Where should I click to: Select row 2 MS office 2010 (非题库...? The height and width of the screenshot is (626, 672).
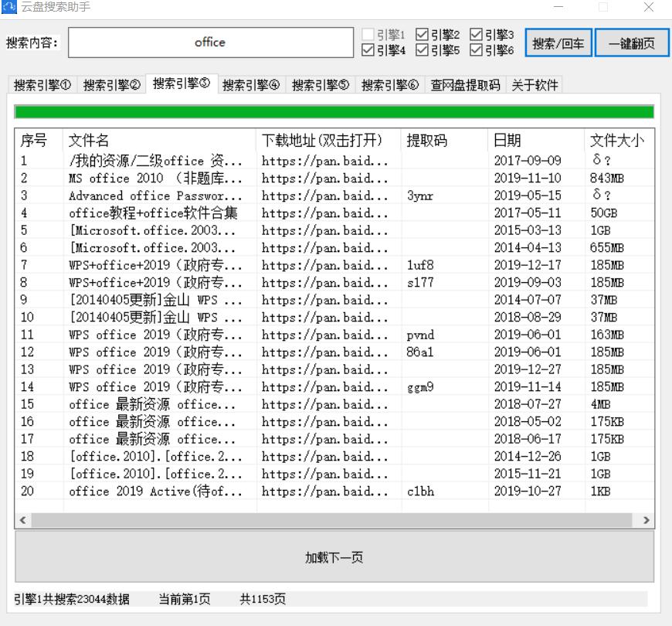[x=334, y=178]
